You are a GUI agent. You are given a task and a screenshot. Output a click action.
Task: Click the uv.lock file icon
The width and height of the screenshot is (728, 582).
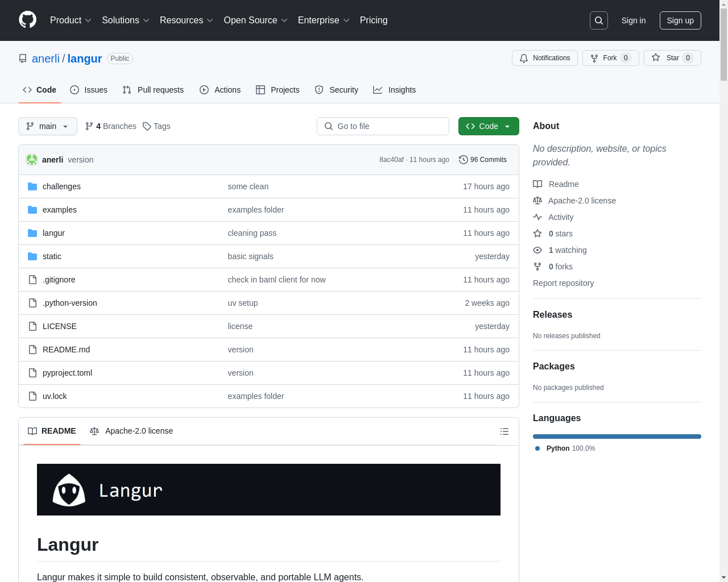(32, 396)
